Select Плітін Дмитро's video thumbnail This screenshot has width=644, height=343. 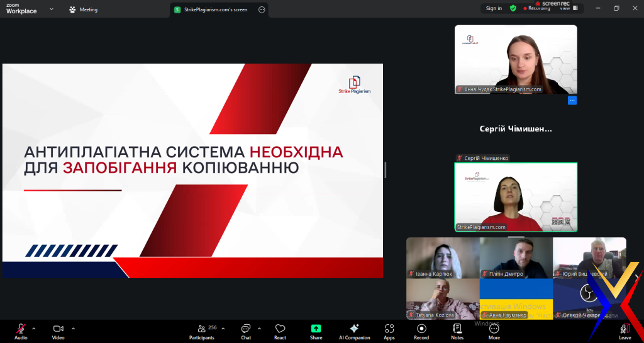tap(516, 258)
